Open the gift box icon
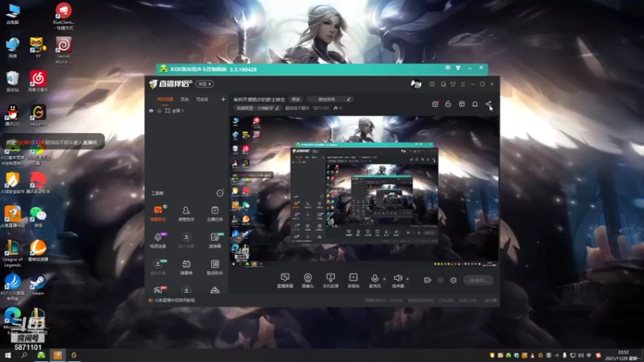The image size is (644, 362). pyautogui.click(x=435, y=105)
